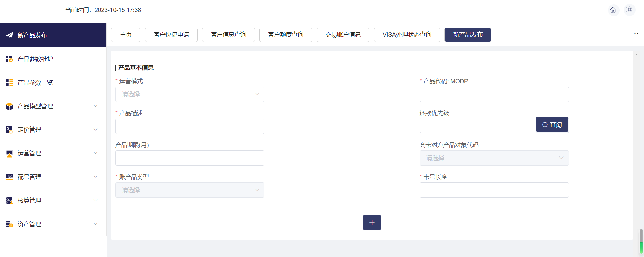Click the 当前时间 timestamp text
The image size is (644, 257).
(103, 10)
